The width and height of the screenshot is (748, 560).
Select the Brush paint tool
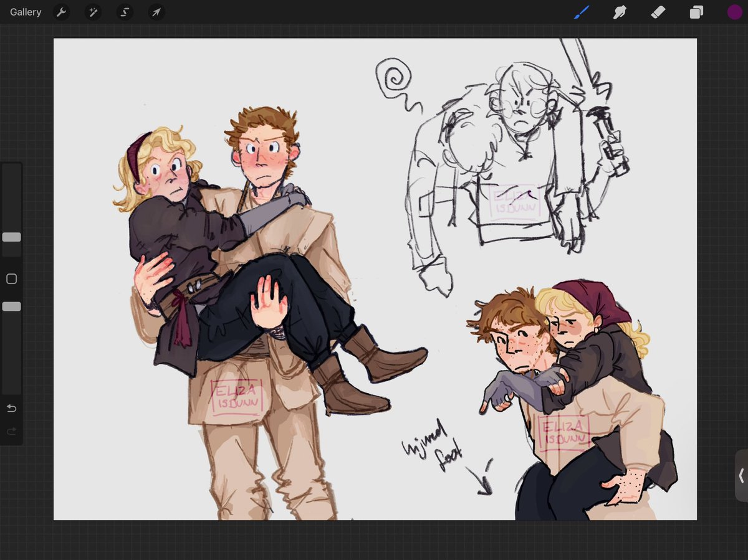point(581,12)
